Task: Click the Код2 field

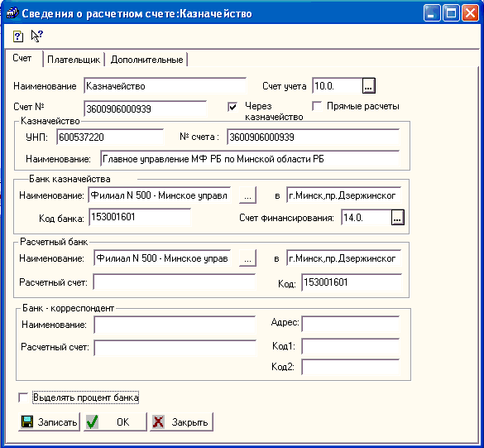Action: coord(351,367)
